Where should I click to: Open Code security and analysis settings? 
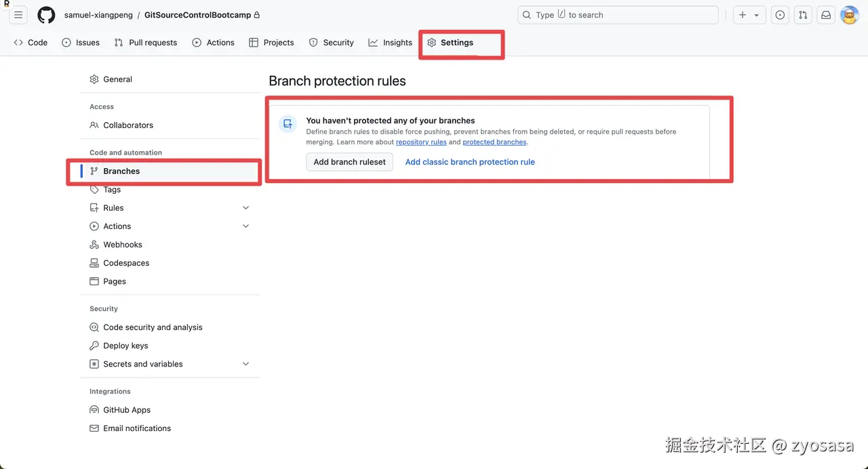click(x=153, y=327)
